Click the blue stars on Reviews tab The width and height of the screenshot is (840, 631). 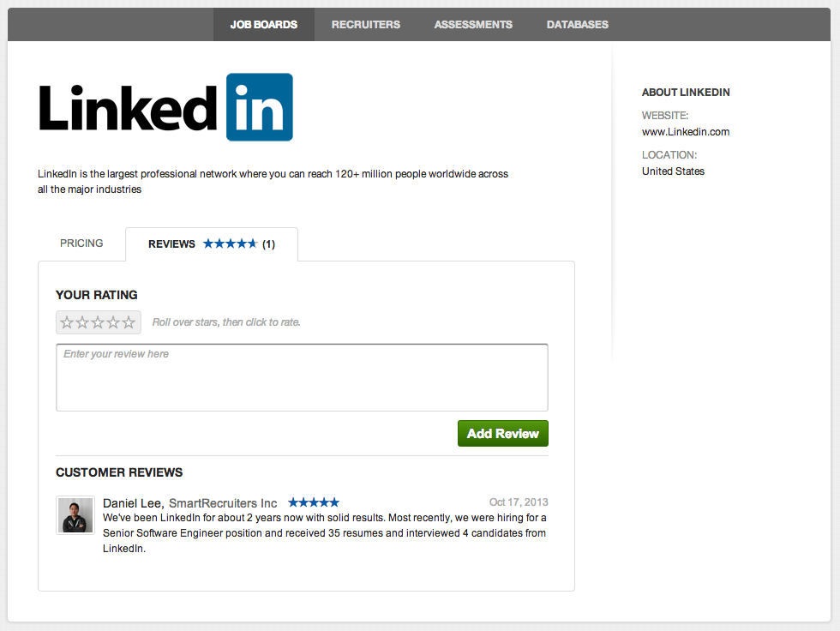(x=231, y=243)
